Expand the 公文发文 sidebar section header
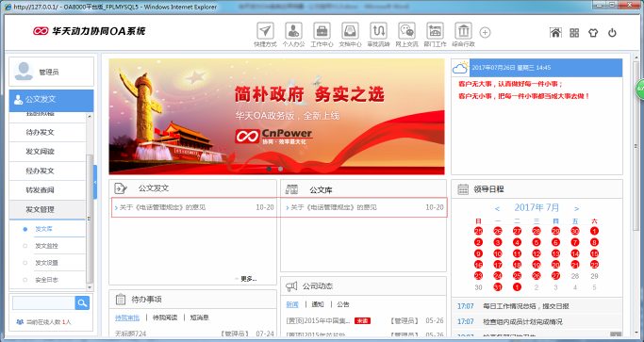Viewport: 644px width, 342px height. (51, 100)
